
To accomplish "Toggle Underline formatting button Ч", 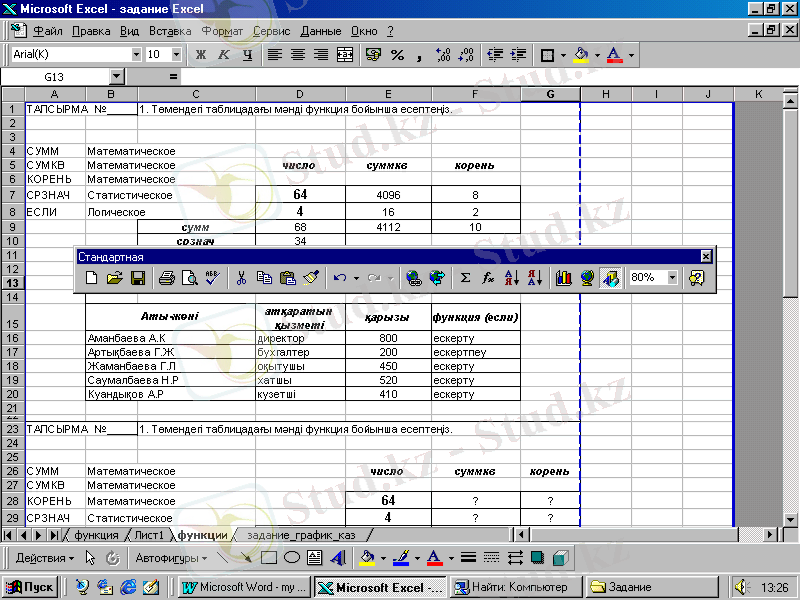I will 246,54.
